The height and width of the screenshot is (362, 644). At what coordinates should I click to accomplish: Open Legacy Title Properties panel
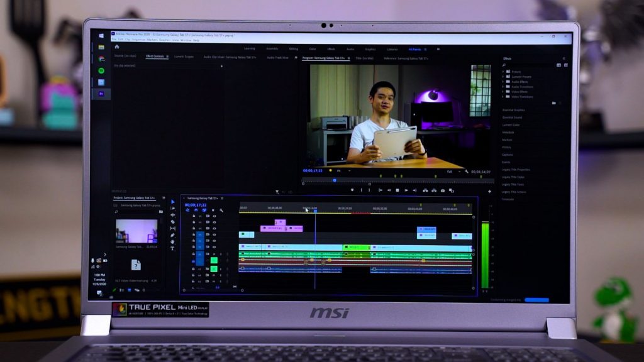tap(516, 170)
